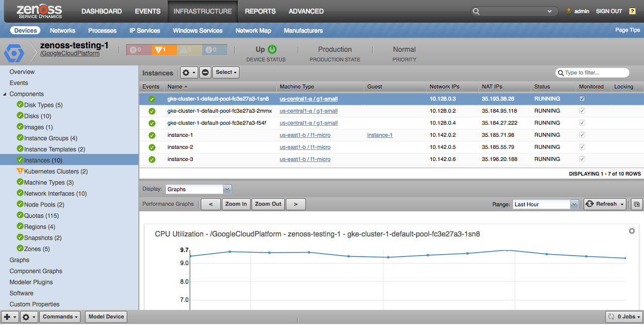644x325 pixels.
Task: Open the Modeler Plugins section
Action: (x=31, y=282)
